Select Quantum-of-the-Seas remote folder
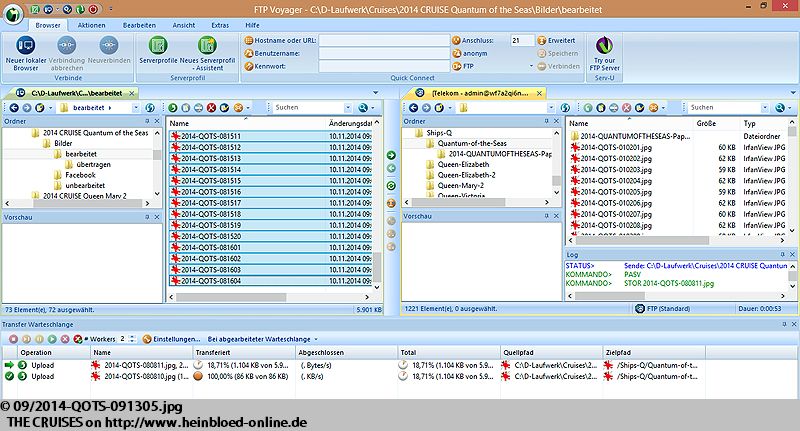The width and height of the screenshot is (800, 431). [x=472, y=143]
